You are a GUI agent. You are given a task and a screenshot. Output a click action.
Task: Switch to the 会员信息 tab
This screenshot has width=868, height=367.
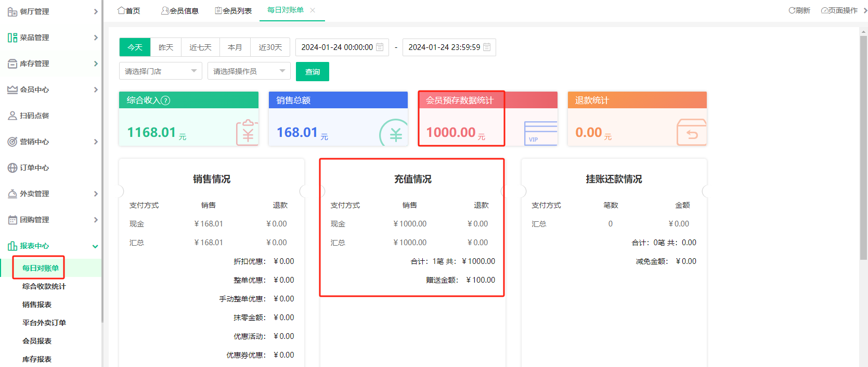coord(179,10)
